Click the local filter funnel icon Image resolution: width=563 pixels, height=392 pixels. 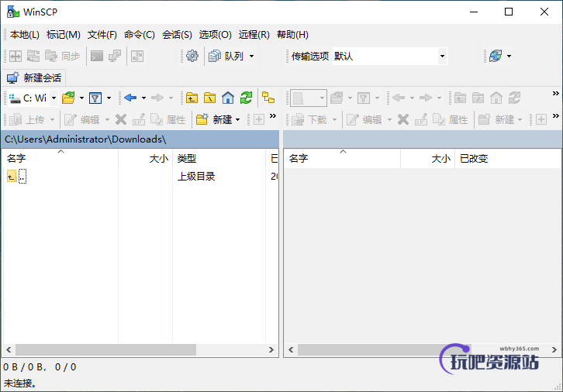(95, 98)
